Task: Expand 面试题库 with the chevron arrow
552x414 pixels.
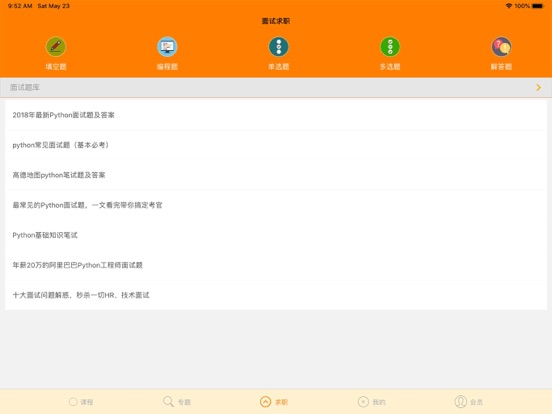Action: pyautogui.click(x=538, y=87)
